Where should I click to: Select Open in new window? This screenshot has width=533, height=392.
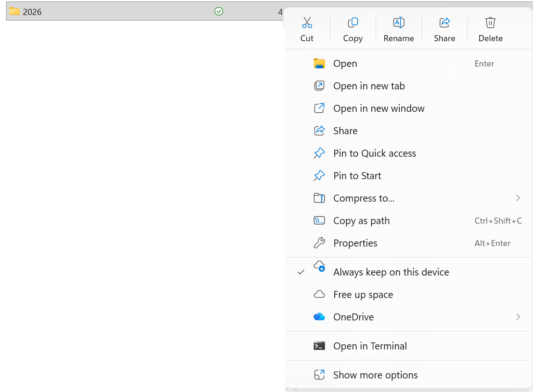point(379,108)
